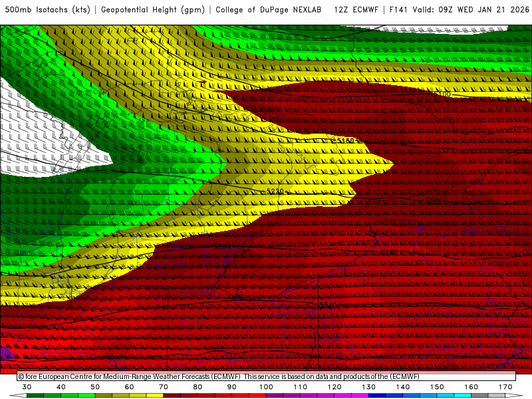Click the dark maroon swatch right of 70
The width and height of the screenshot is (532, 399).
(x=172, y=396)
